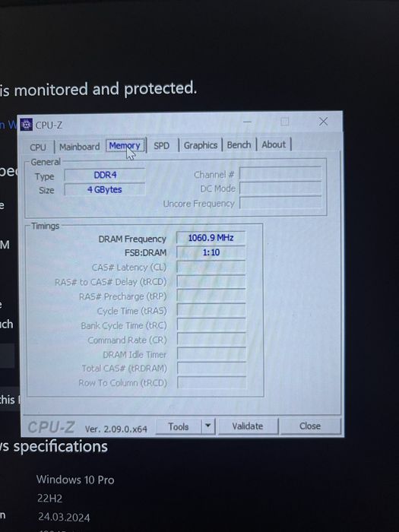Image resolution: width=399 pixels, height=532 pixels.
Task: Click the Tools button
Action: click(179, 426)
